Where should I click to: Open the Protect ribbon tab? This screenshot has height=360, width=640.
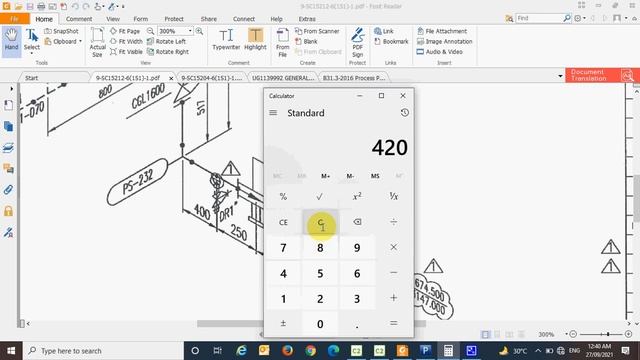tap(174, 19)
